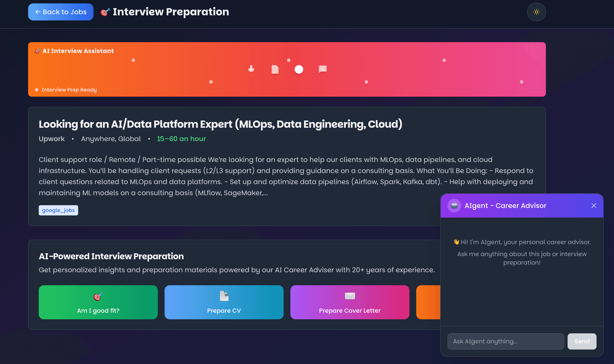Click the Ask AIgent anything input field
Screen dimensions: 614x364
506,341
